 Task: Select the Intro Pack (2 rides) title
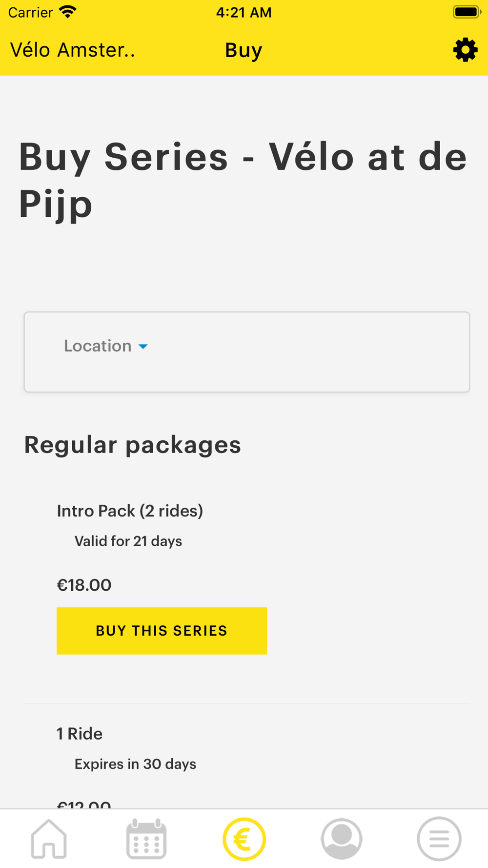[x=130, y=511]
